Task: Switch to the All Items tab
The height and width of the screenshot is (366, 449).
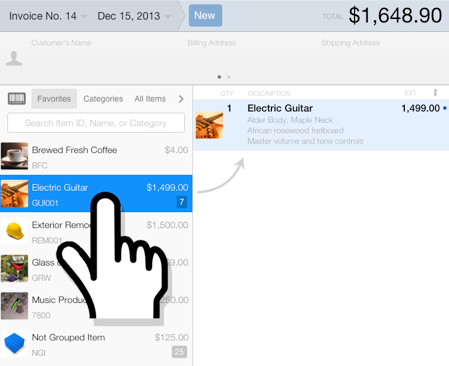Action: click(x=150, y=99)
